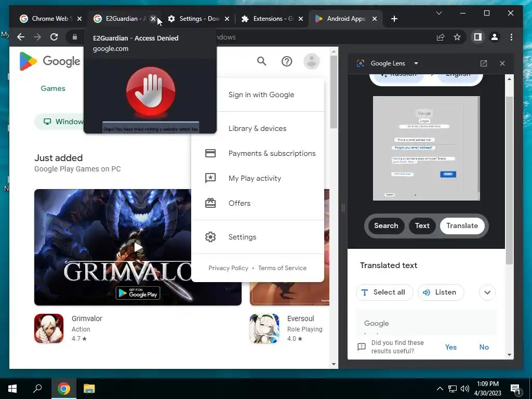Click the browser forward arrow
This screenshot has height=399, width=532.
pos(37,37)
